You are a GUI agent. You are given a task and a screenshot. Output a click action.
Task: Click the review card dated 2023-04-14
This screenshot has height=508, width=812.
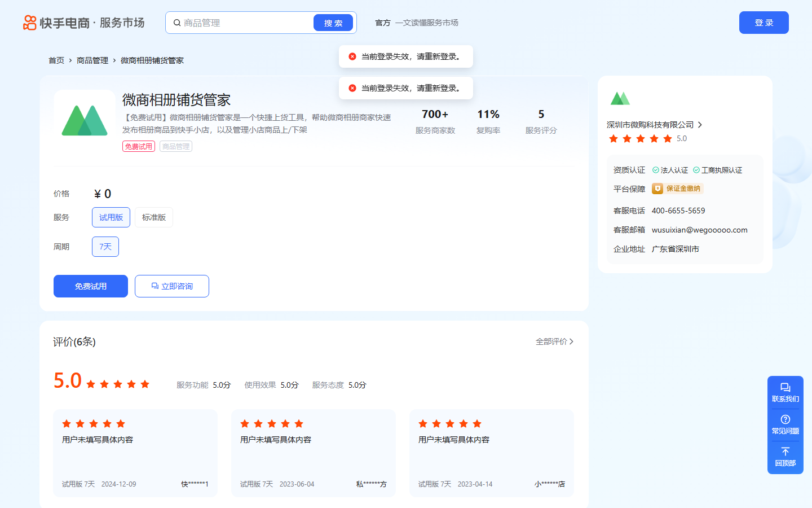click(492, 453)
